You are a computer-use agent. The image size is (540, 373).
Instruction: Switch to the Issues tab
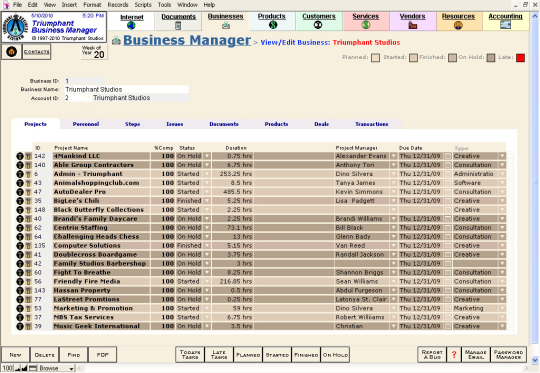175,124
